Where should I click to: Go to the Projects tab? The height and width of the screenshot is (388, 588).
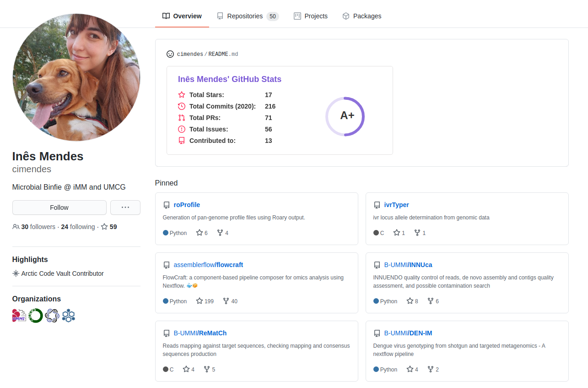point(311,16)
